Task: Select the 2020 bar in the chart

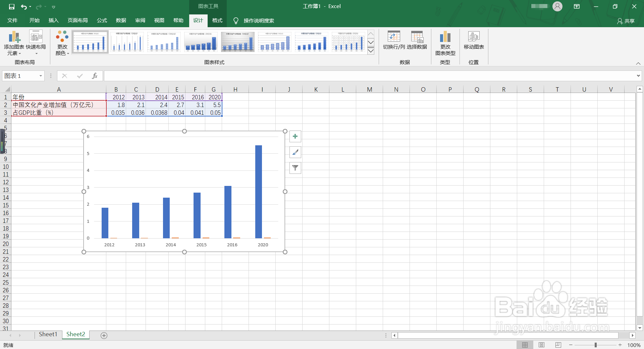Action: pos(259,192)
